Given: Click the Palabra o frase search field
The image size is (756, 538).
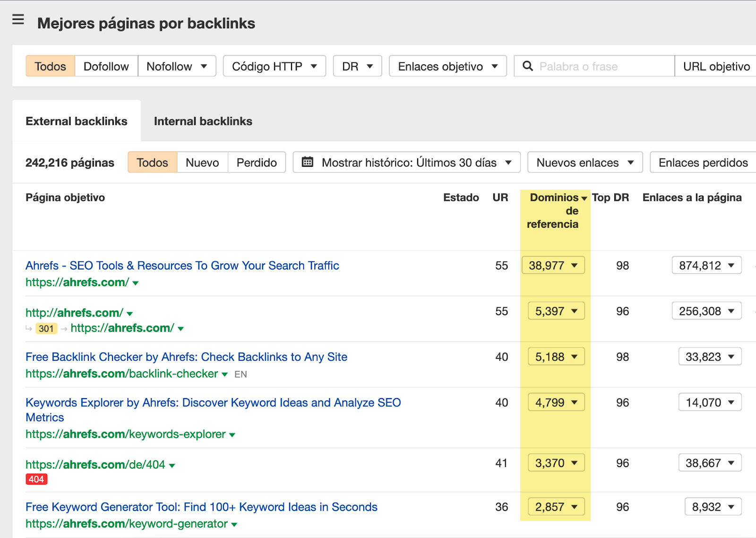Looking at the screenshot, I should pyautogui.click(x=602, y=66).
